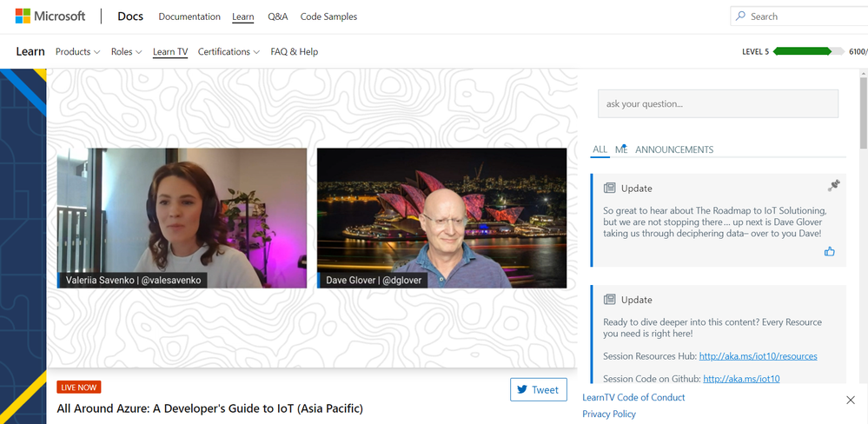This screenshot has width=868, height=424.
Task: Click the Level 5 progress bar
Action: click(808, 51)
